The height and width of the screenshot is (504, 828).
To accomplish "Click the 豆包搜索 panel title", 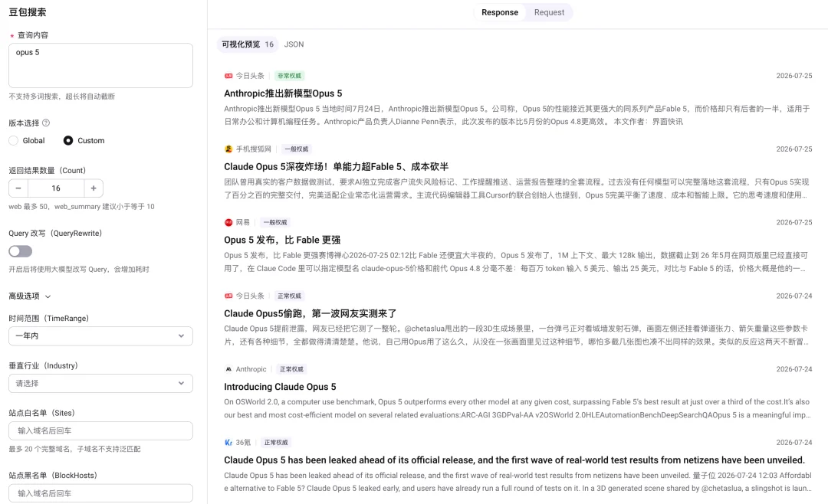I will pos(28,12).
